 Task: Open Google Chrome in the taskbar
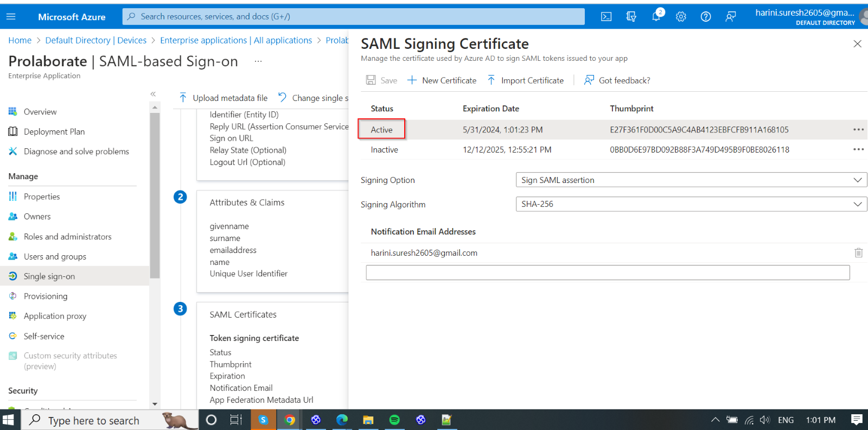(290, 420)
